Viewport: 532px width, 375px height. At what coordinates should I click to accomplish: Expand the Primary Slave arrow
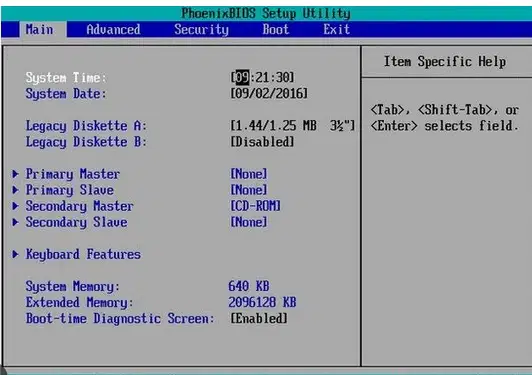click(15, 190)
